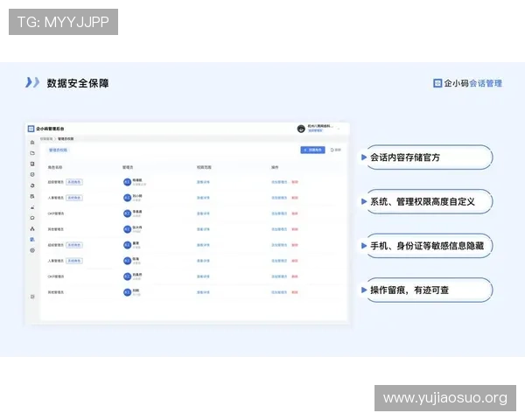This screenshot has height=420, width=525.
Task: Click the 权限范围 column header
Action: (x=204, y=167)
